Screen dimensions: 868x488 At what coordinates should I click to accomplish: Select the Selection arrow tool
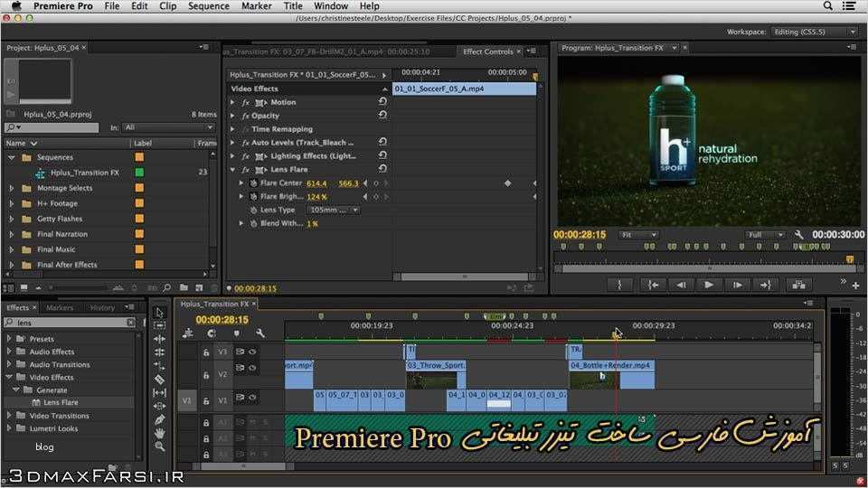click(159, 313)
